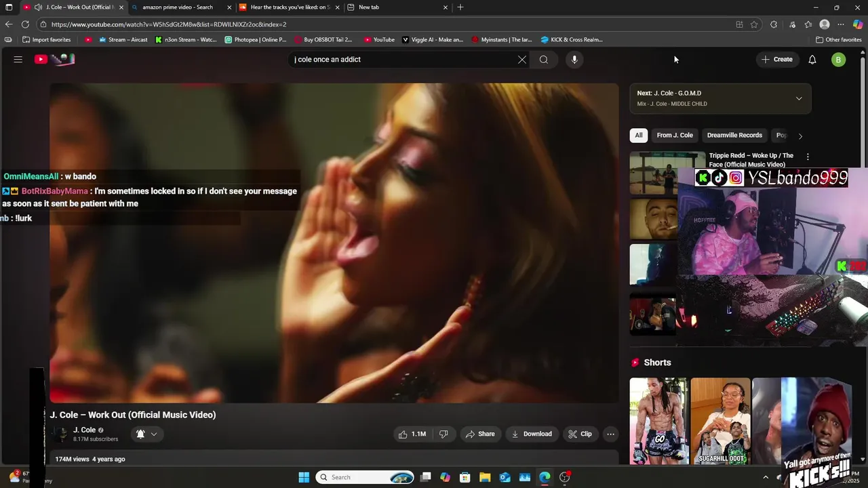Open the YouTube guide hamburger menu

point(18,60)
